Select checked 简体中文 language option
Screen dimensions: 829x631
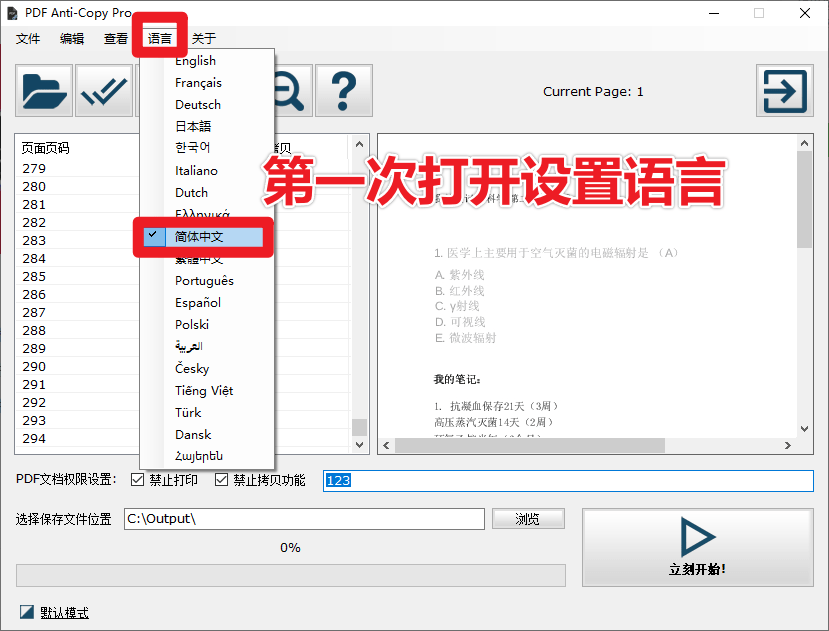[x=199, y=237]
